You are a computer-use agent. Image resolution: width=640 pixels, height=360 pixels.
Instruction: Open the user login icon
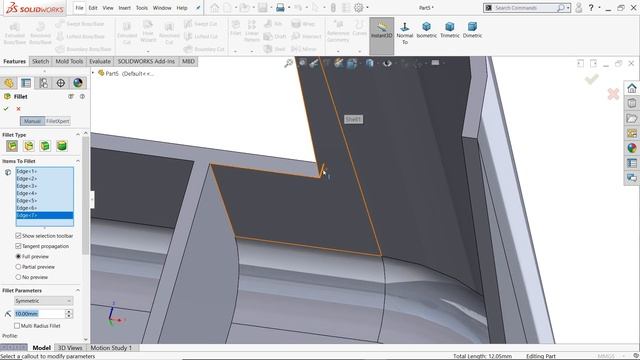tap(578, 7)
